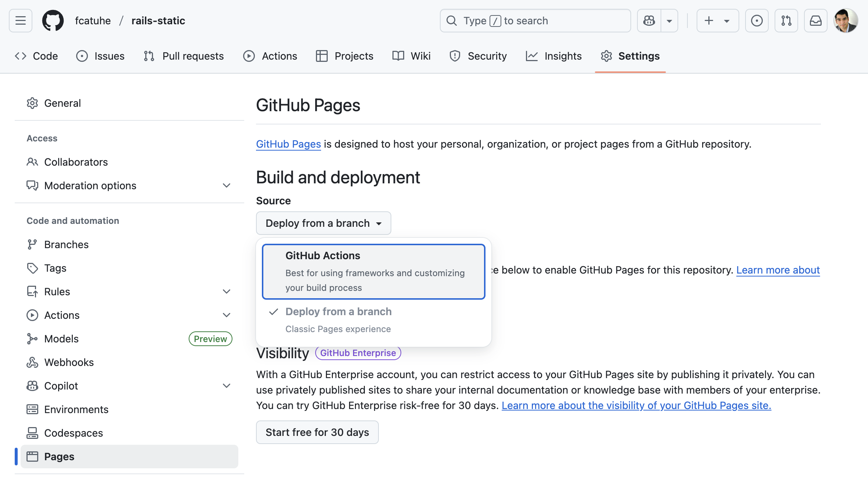Go to GitHub homepage via Octocat logo

click(53, 21)
